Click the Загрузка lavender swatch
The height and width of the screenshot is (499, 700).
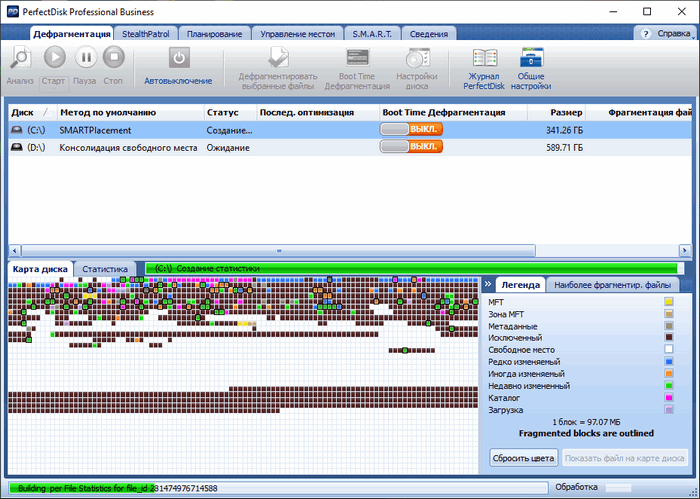point(669,410)
